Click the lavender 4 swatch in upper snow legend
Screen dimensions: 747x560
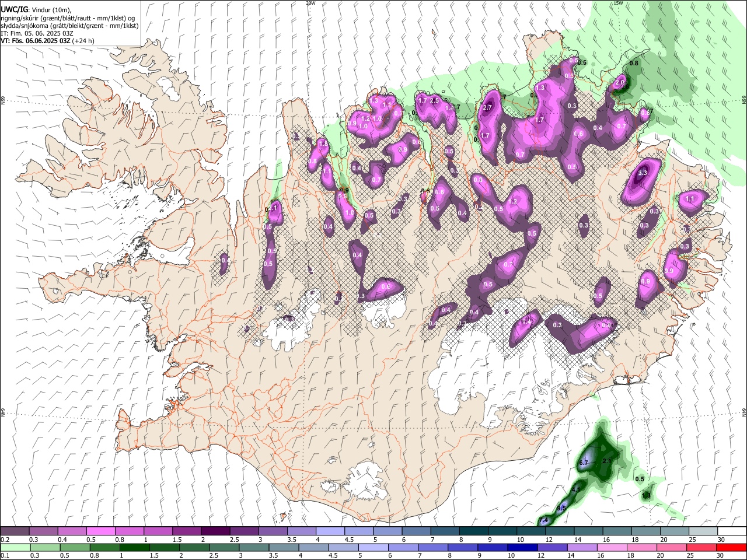click(x=329, y=531)
